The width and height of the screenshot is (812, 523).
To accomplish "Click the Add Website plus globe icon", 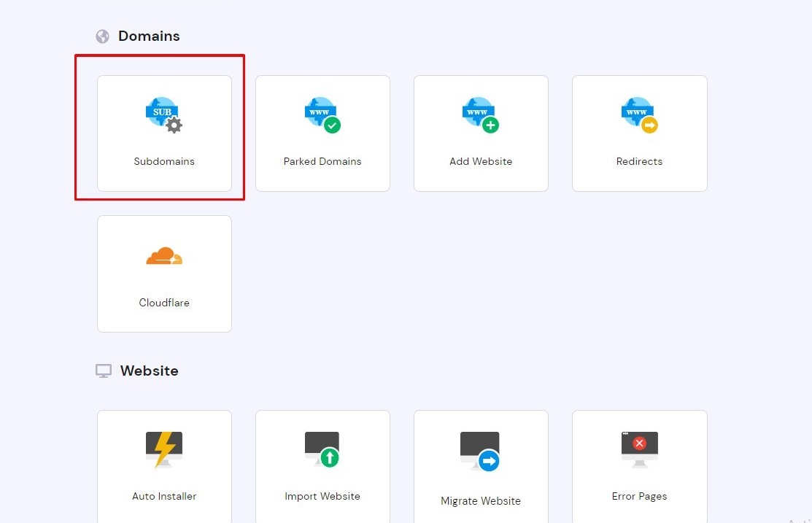I will click(480, 115).
